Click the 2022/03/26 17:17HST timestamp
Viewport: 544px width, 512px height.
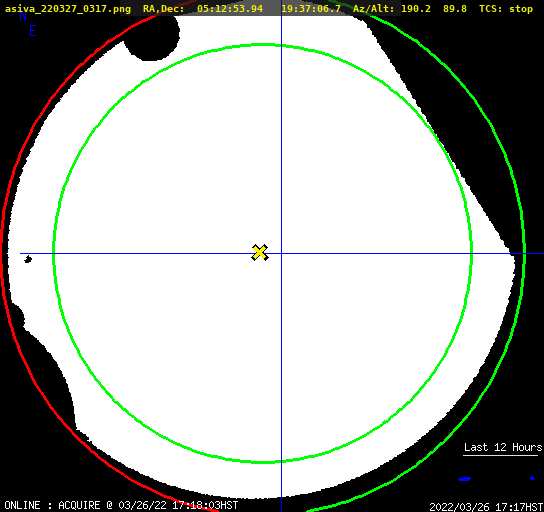tap(486, 507)
